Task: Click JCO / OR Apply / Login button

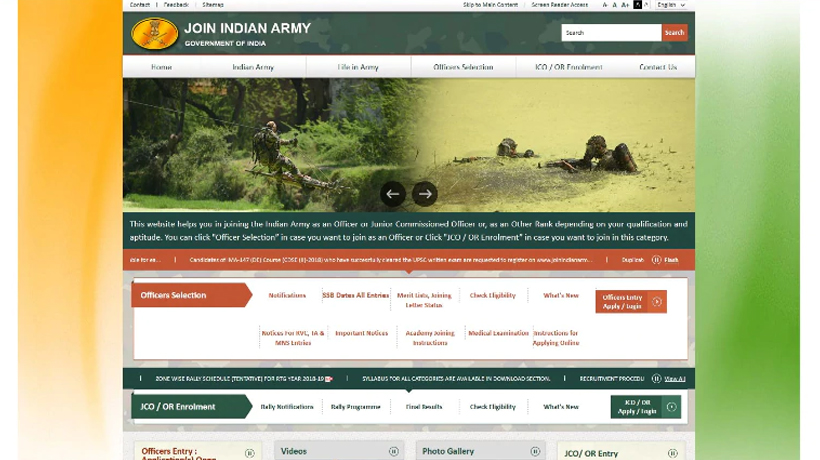Action: tap(646, 407)
